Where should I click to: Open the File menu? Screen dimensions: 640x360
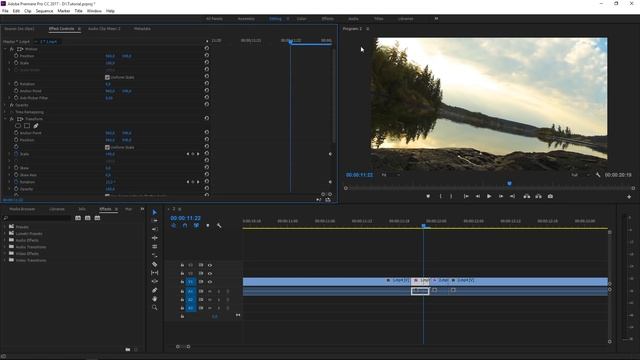(5, 11)
